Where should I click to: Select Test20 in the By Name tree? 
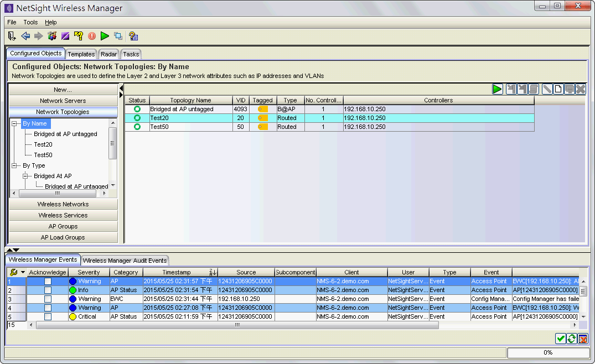[x=43, y=144]
